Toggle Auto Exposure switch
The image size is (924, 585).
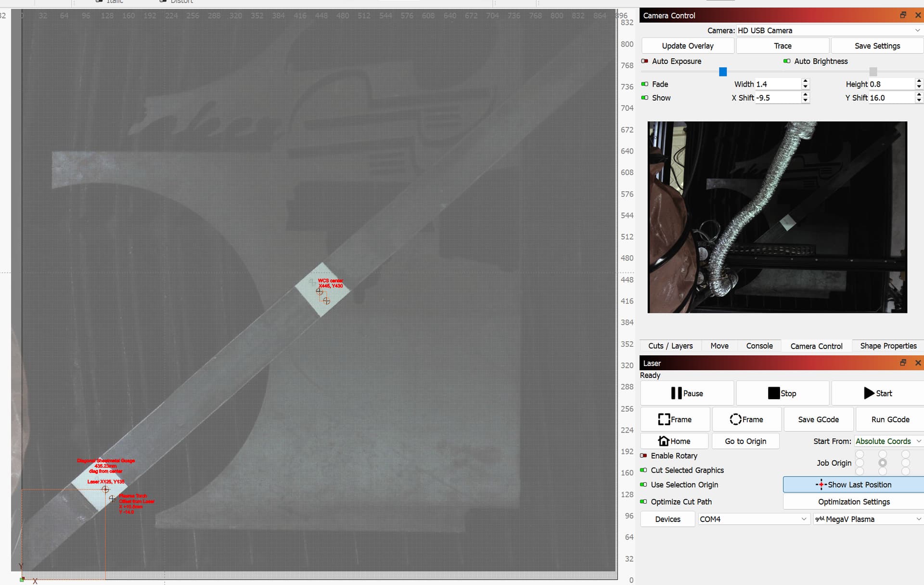644,61
